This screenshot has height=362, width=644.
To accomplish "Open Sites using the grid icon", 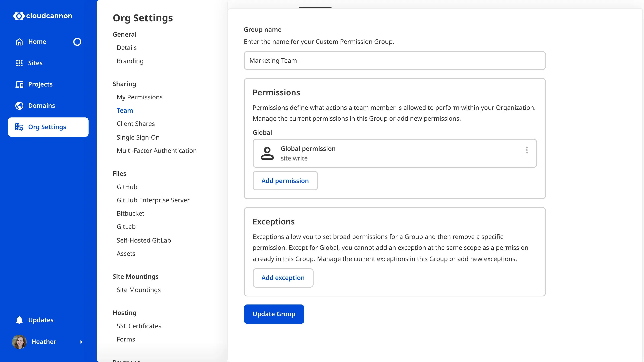I will pos(19,63).
